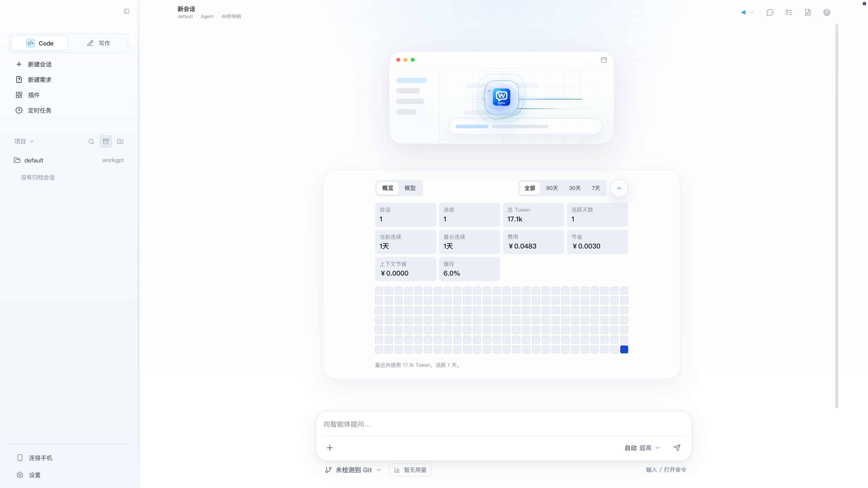This screenshot has height=488, width=868.
Task: Click the window layout icon in illustration
Action: (x=604, y=60)
